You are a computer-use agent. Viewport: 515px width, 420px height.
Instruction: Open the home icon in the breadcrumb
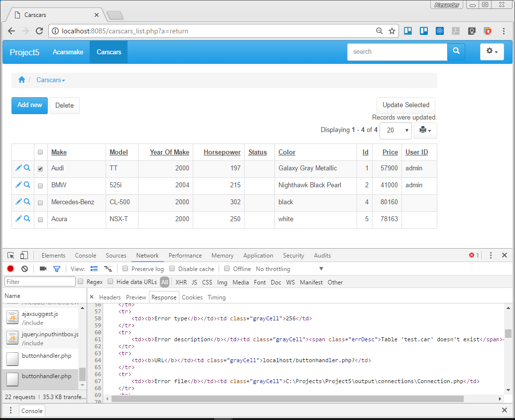(x=21, y=79)
